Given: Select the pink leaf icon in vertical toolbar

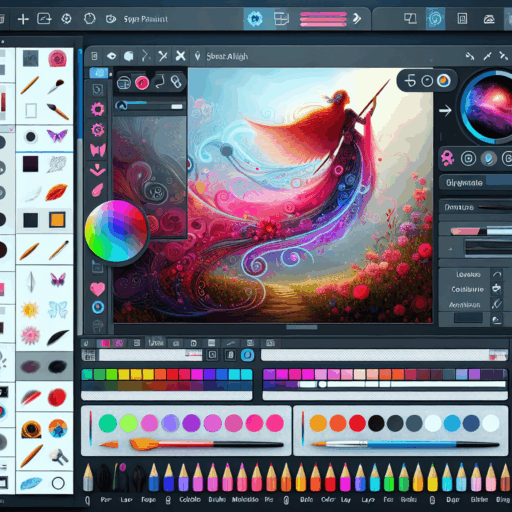Looking at the screenshot, I should click(x=97, y=190).
